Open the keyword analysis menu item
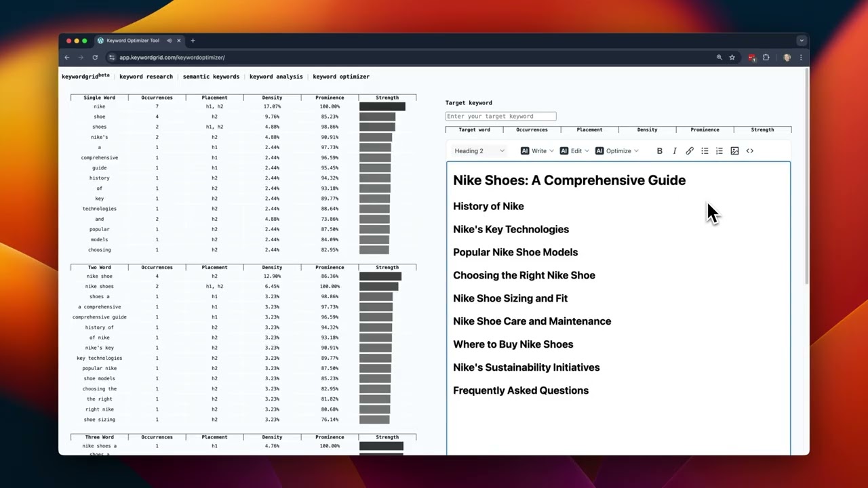Image resolution: width=868 pixels, height=488 pixels. 276,77
